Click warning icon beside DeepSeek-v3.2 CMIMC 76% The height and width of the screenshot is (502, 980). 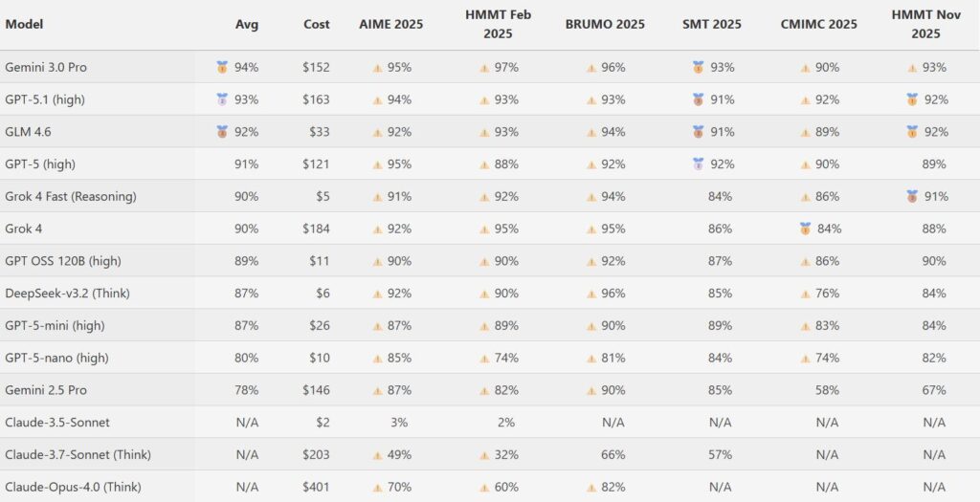[x=806, y=294]
